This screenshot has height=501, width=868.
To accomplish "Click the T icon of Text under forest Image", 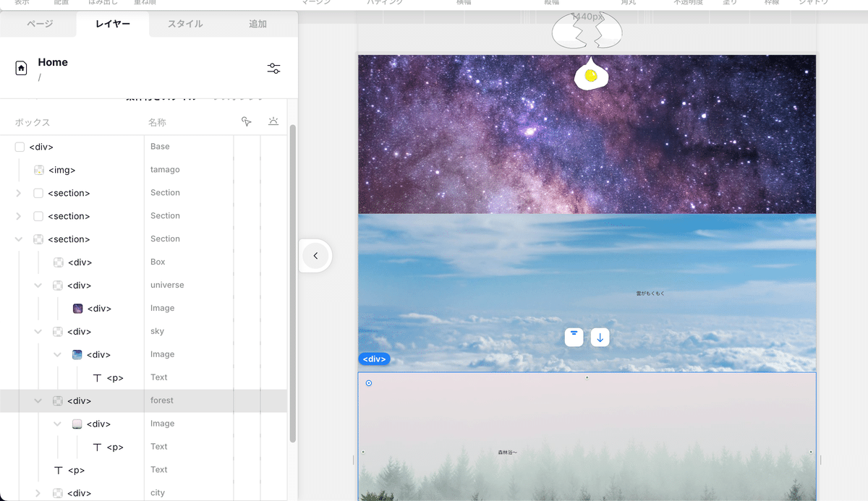I will point(97,447).
